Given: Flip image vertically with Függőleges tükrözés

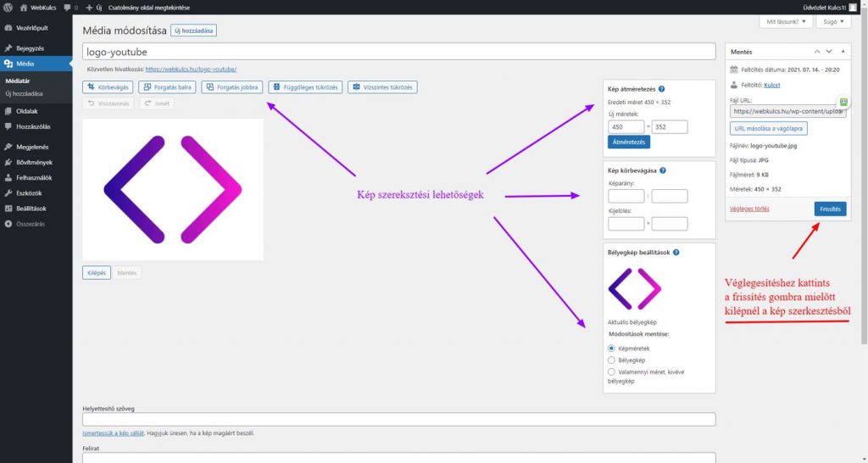Looking at the screenshot, I should click(x=305, y=86).
